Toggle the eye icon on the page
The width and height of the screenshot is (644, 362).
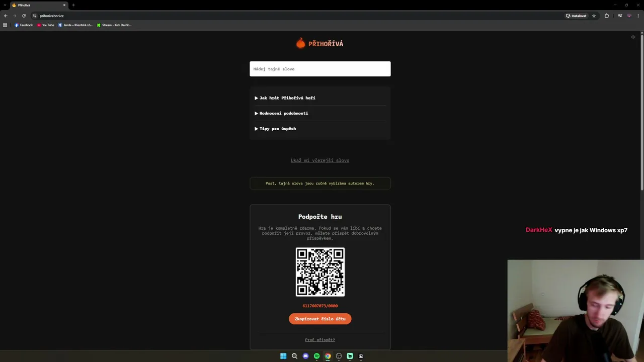click(x=633, y=37)
